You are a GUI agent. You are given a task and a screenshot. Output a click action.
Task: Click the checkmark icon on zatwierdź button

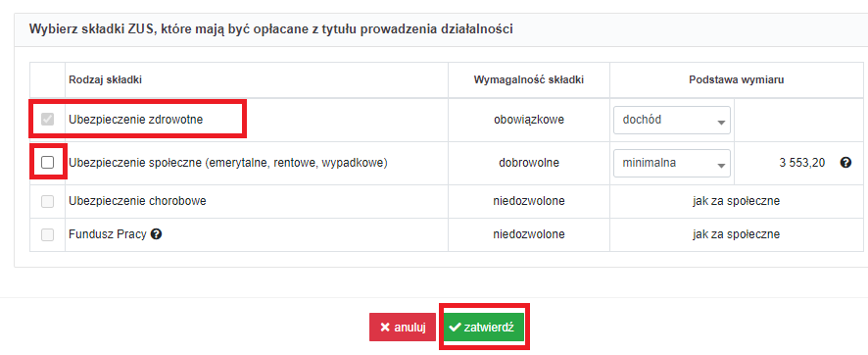pyautogui.click(x=456, y=328)
